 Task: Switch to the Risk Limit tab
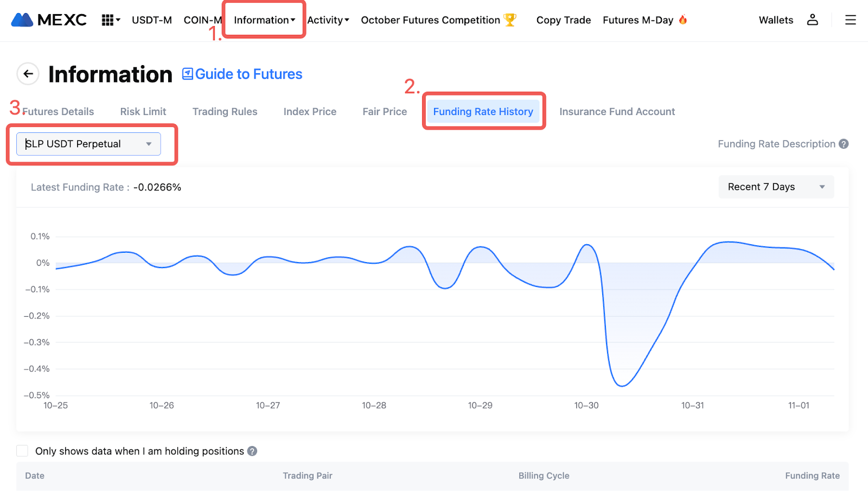[x=143, y=111]
